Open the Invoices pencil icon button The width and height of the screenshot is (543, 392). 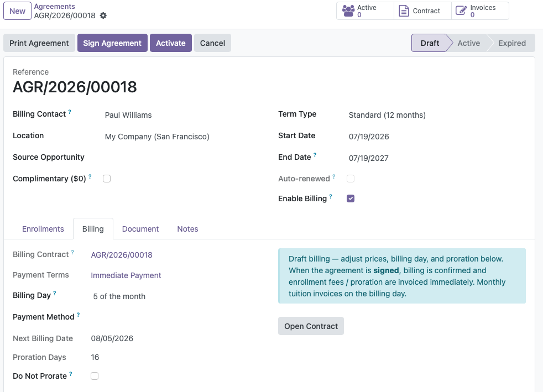tap(461, 11)
